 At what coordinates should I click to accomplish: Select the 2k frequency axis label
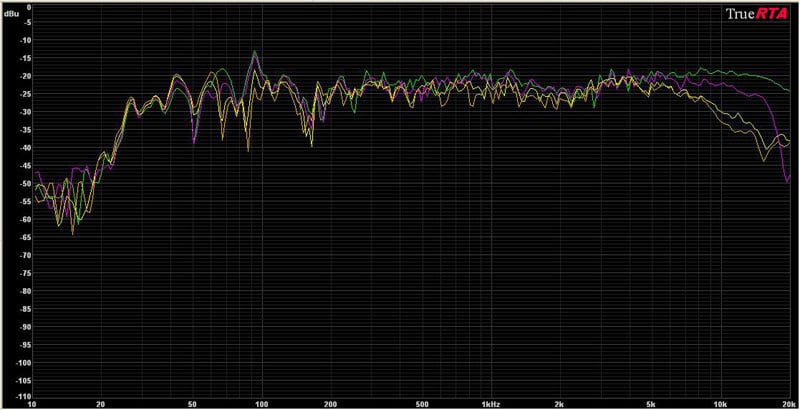pyautogui.click(x=559, y=404)
